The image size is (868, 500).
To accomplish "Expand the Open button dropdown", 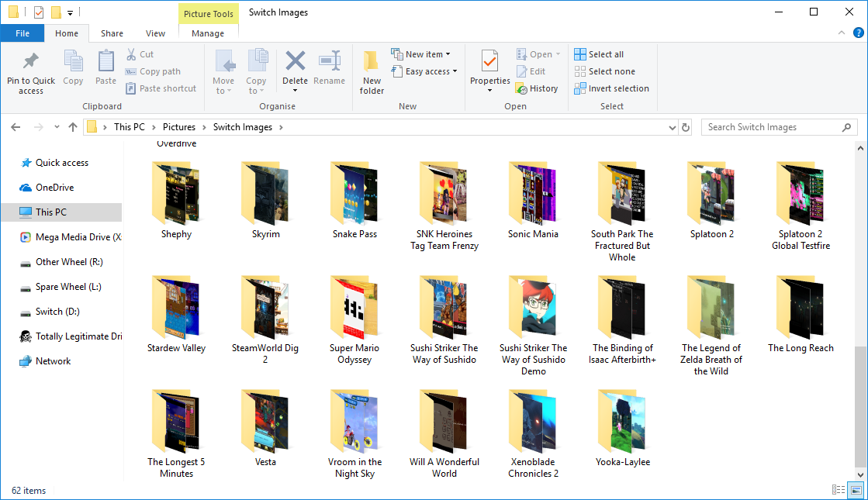I will pyautogui.click(x=558, y=54).
